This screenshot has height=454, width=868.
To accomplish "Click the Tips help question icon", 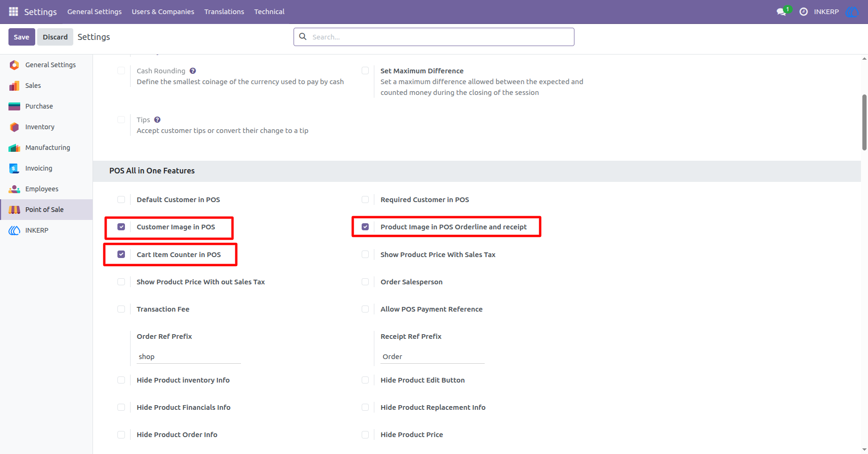I will (157, 120).
